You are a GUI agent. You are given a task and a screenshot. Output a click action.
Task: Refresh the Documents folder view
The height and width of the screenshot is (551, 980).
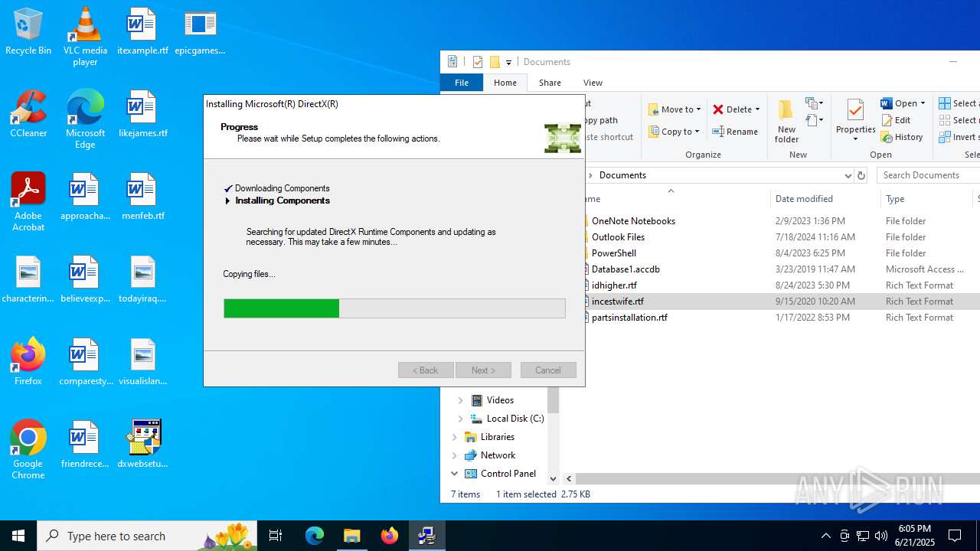[x=861, y=175]
